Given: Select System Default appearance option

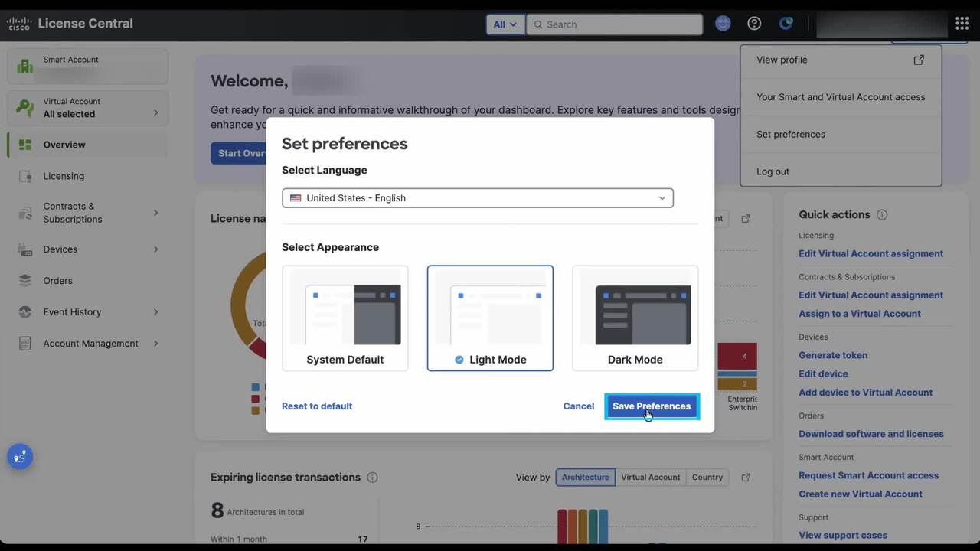Looking at the screenshot, I should [345, 318].
